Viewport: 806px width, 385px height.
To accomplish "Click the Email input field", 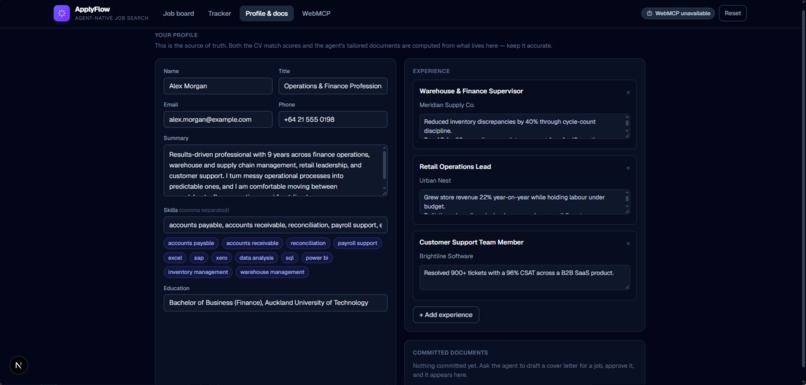I will tap(218, 119).
